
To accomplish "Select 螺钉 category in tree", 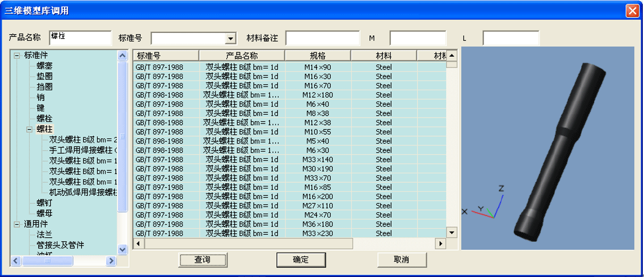I will pos(44,203).
